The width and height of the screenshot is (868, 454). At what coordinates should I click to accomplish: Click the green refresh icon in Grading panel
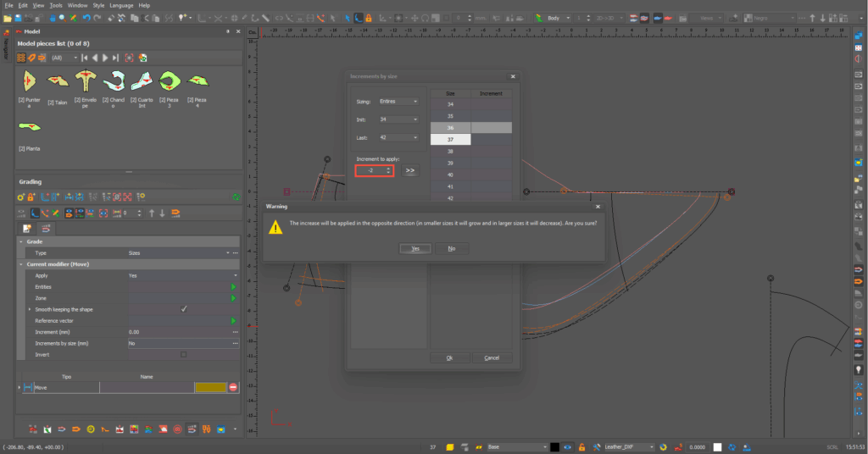click(236, 197)
